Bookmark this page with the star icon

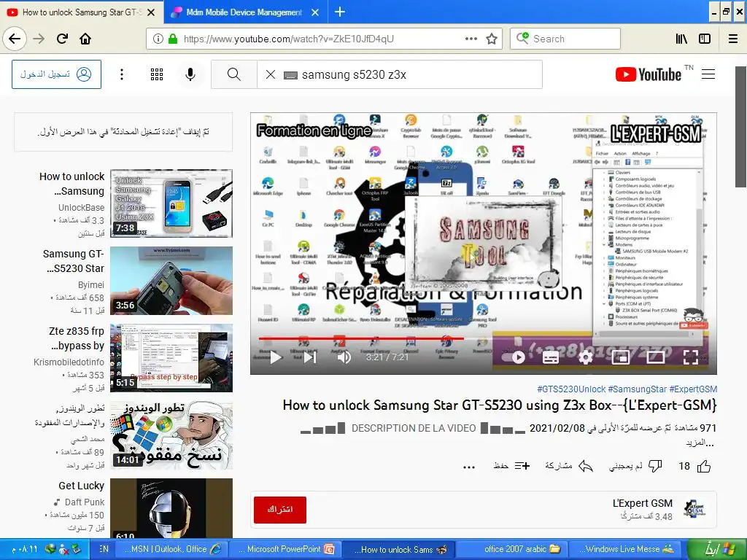[492, 39]
